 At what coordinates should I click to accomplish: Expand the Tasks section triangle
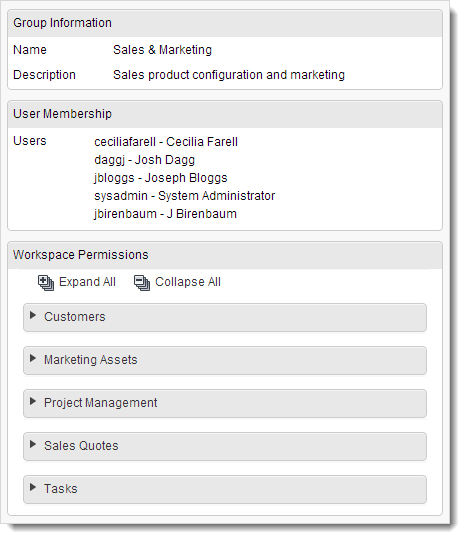tap(33, 487)
